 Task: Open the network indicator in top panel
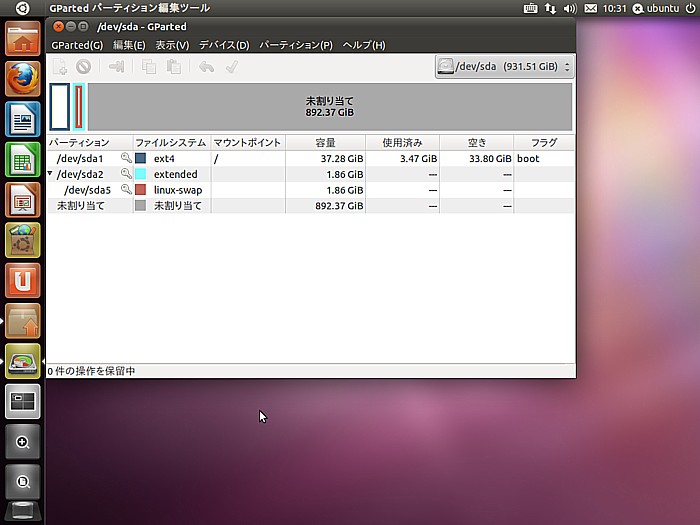550,8
